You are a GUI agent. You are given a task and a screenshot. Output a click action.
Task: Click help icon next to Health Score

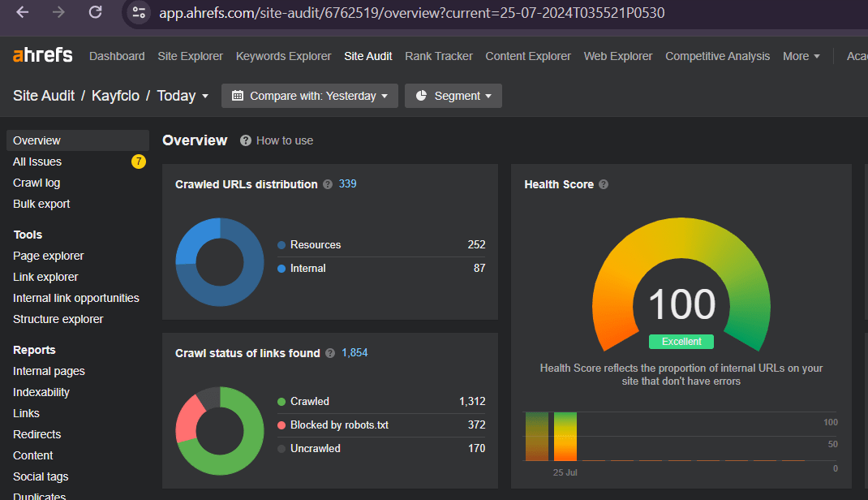pos(604,184)
